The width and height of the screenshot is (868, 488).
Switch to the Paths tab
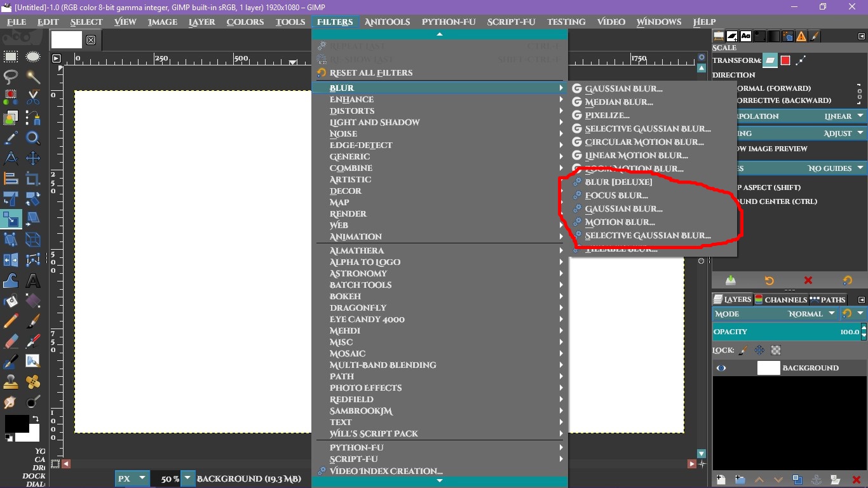tap(828, 299)
